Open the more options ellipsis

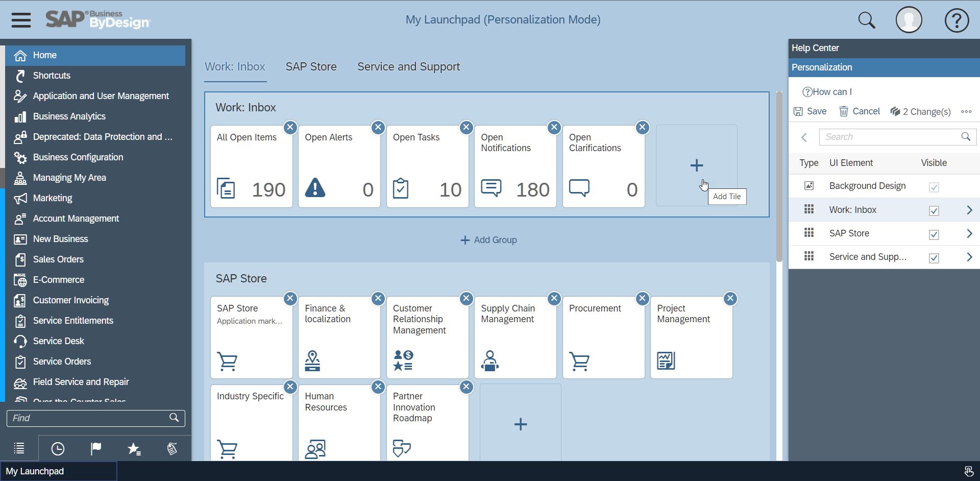966,111
